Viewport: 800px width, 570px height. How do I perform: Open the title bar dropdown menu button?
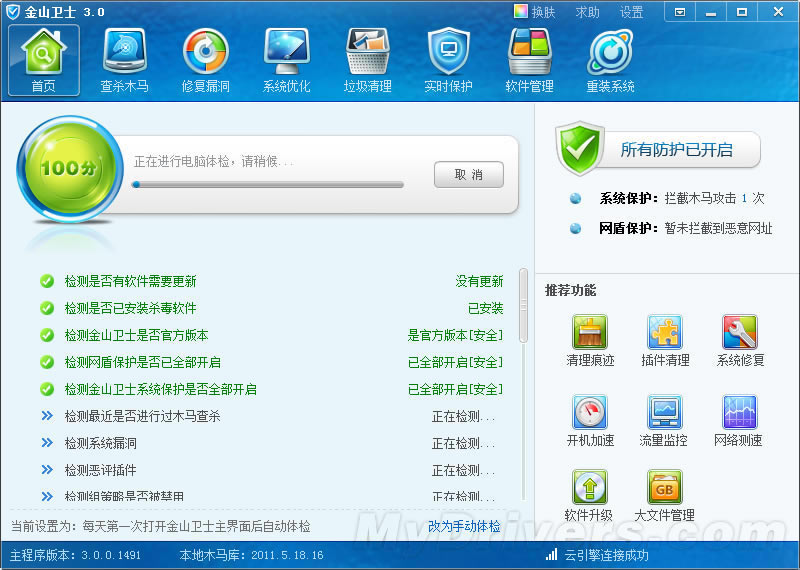(x=680, y=12)
